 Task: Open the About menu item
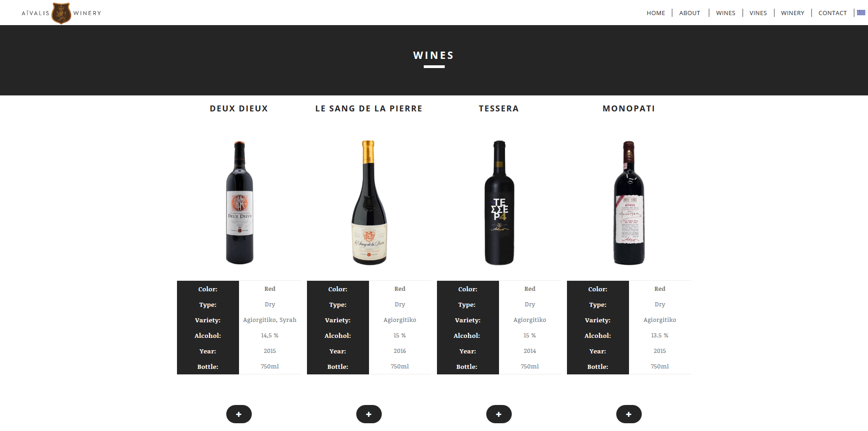(690, 13)
